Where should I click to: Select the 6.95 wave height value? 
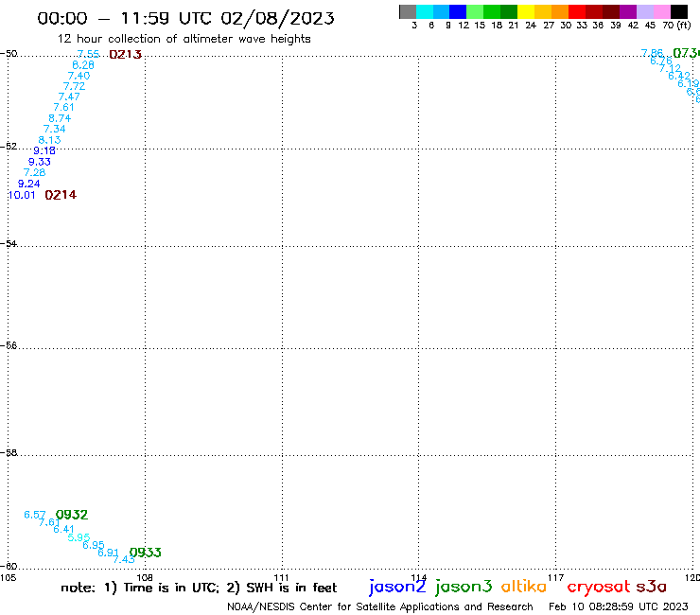(94, 545)
